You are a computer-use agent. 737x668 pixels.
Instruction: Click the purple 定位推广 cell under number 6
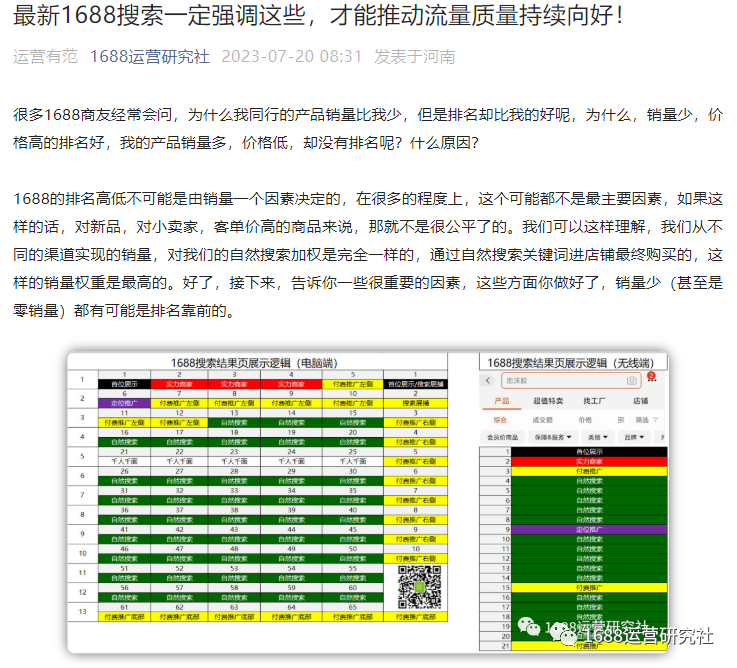point(124,403)
